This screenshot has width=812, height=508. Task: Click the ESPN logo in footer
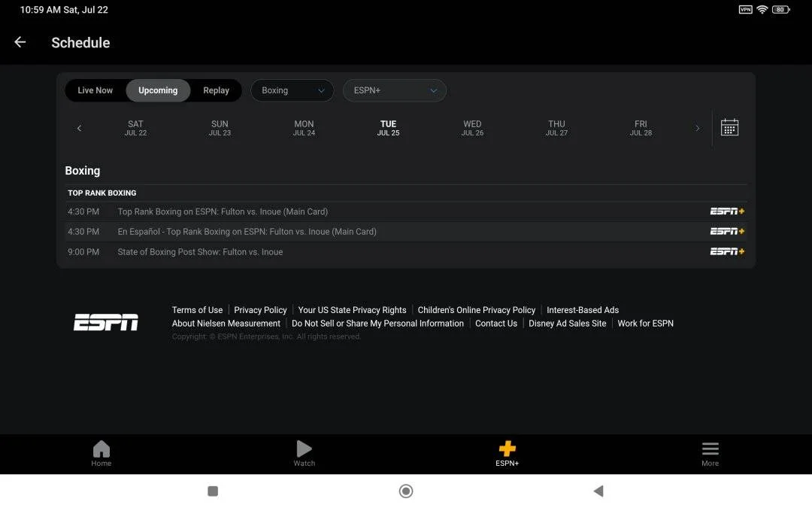pyautogui.click(x=106, y=322)
